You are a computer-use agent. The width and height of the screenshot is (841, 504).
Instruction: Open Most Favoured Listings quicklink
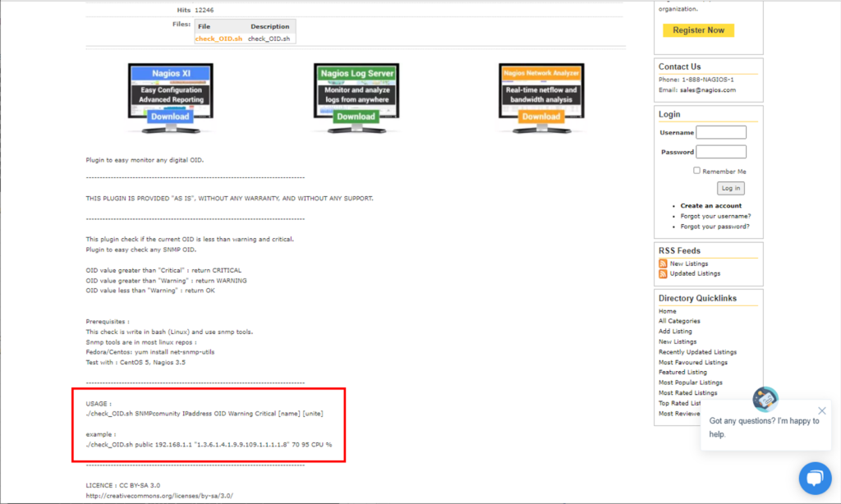pyautogui.click(x=693, y=363)
